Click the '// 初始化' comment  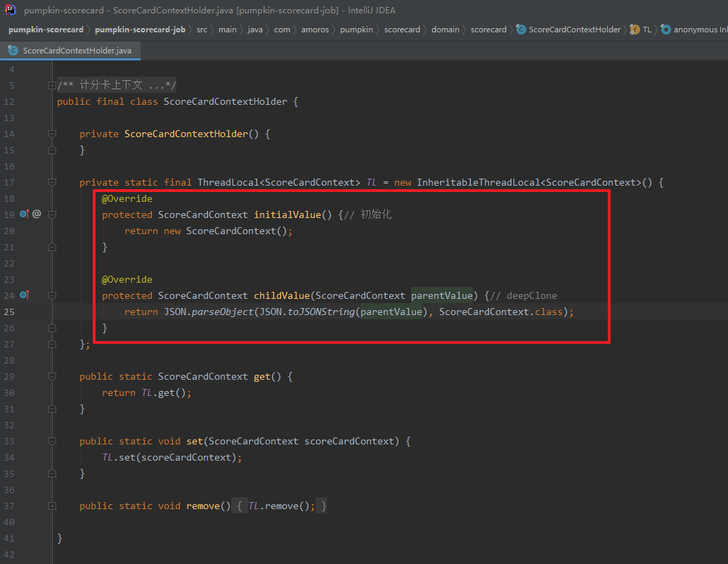coord(368,214)
